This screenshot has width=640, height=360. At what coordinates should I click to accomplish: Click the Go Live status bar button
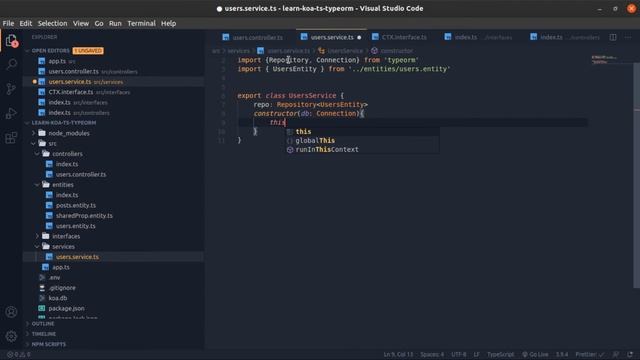535,354
